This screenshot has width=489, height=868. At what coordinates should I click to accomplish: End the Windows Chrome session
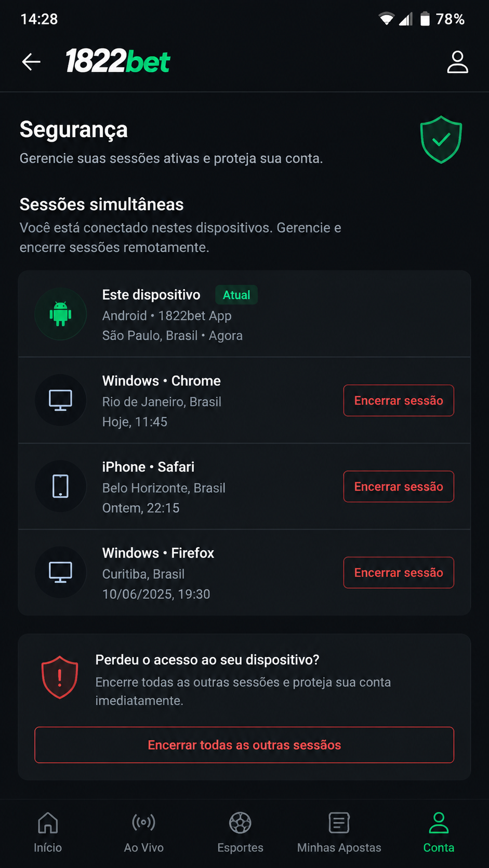click(x=399, y=400)
